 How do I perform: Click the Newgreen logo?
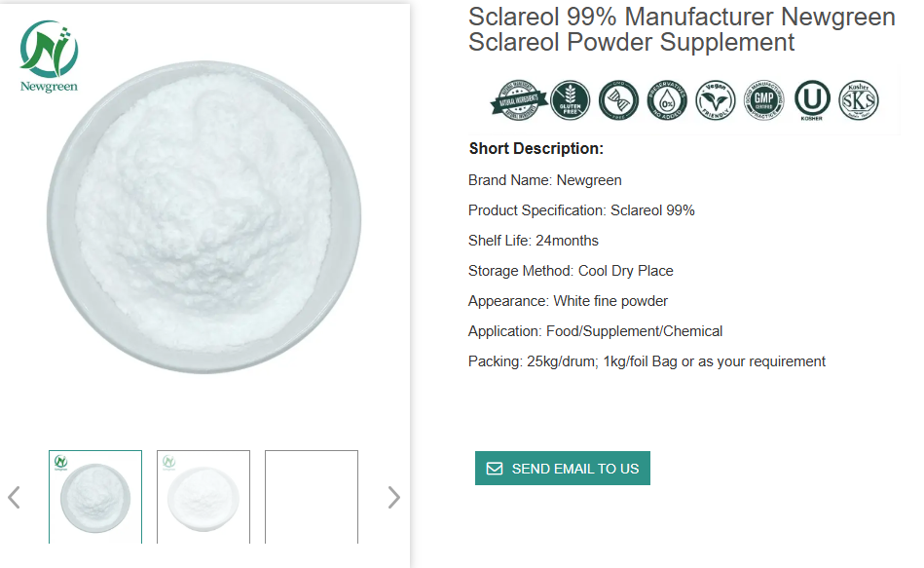tap(49, 57)
